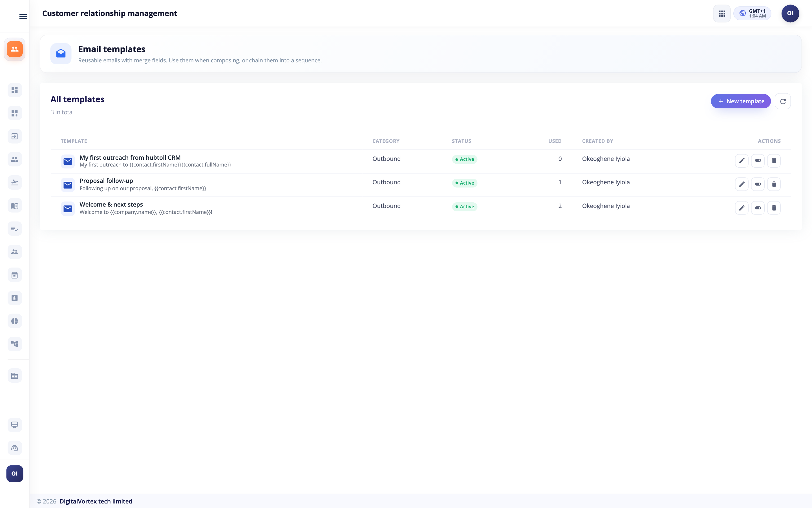The height and width of the screenshot is (508, 812).
Task: Click envelope icon of My first outreach row
Action: [68, 161]
